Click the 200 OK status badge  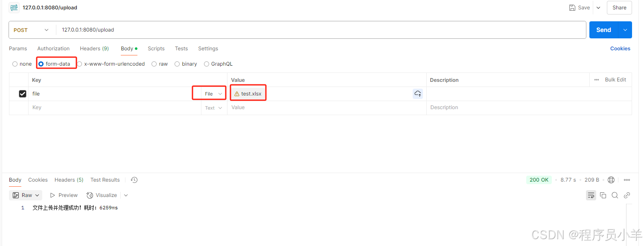[539, 179]
